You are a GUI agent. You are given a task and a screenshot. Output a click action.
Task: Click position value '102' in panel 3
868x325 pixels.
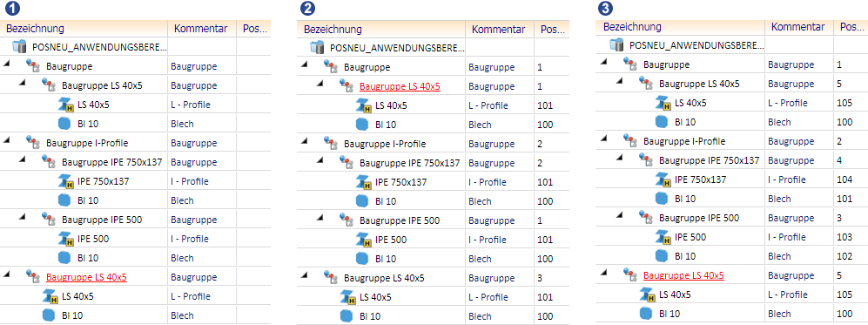point(844,256)
